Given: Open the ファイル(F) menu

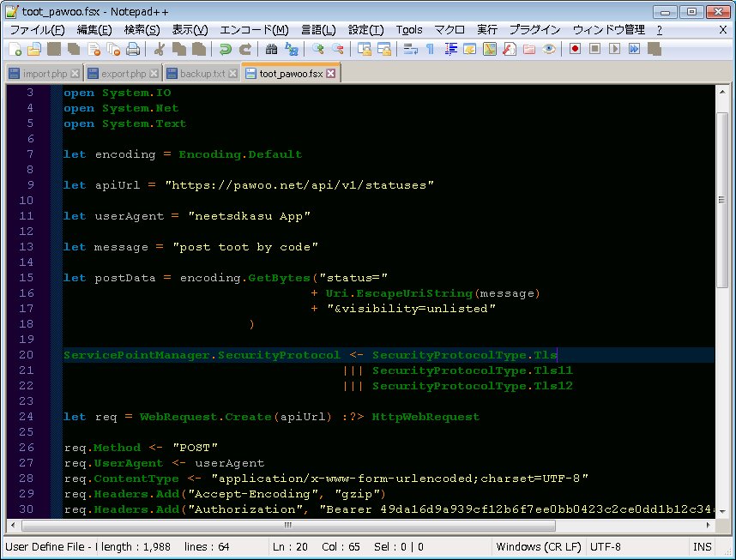Looking at the screenshot, I should 37,30.
